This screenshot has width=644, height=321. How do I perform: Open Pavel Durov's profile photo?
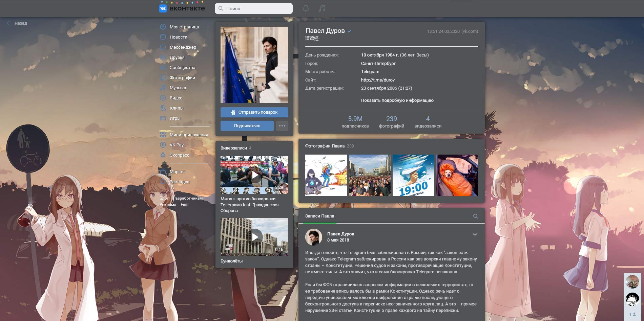click(x=254, y=65)
